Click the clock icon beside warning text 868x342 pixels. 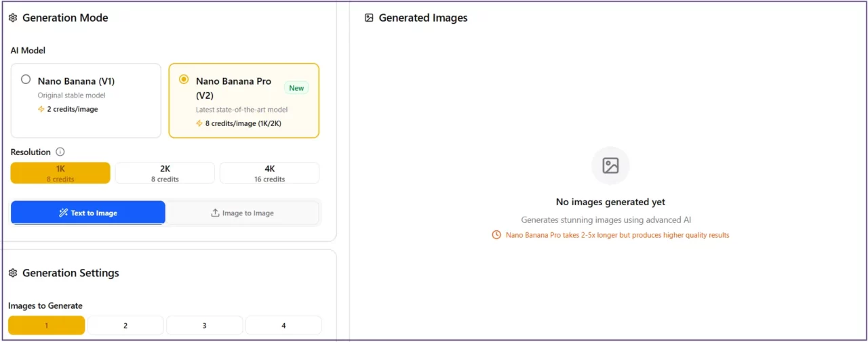(x=496, y=235)
